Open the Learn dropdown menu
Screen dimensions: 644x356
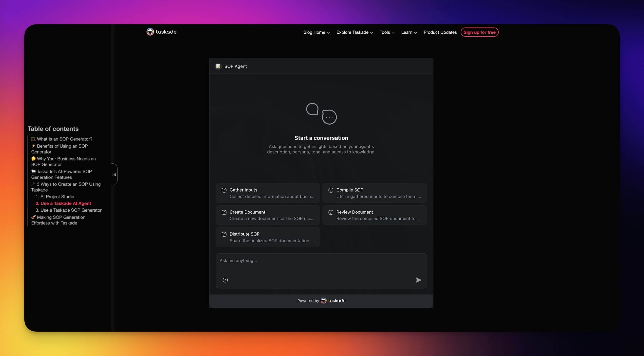(x=409, y=32)
